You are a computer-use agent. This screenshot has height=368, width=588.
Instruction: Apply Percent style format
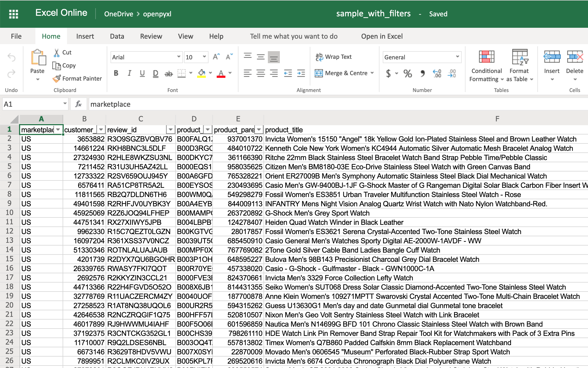click(408, 73)
